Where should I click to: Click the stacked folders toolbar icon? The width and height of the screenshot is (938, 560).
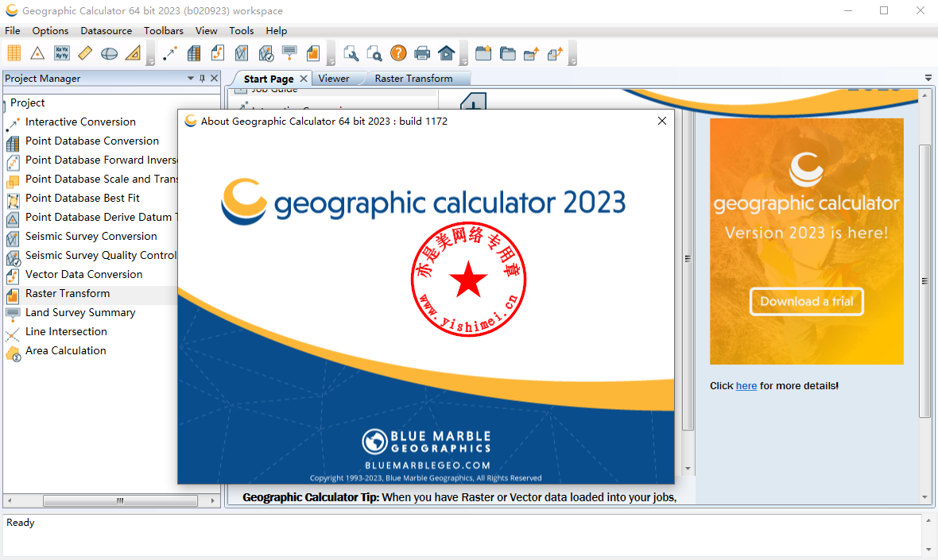click(x=507, y=53)
